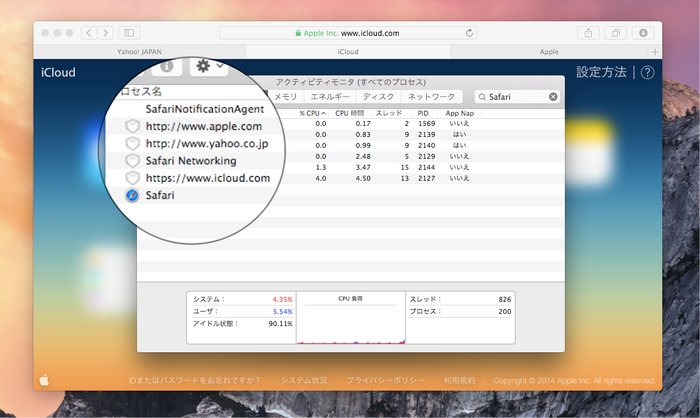Open the gear action menu
Viewport: 700px width, 418px height.
click(209, 66)
